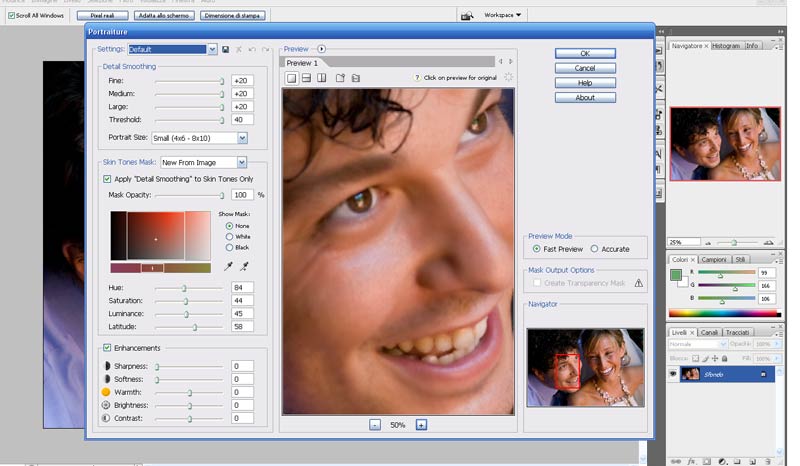The height and width of the screenshot is (466, 800).
Task: Click the save settings floppy disk icon
Action: click(x=226, y=50)
